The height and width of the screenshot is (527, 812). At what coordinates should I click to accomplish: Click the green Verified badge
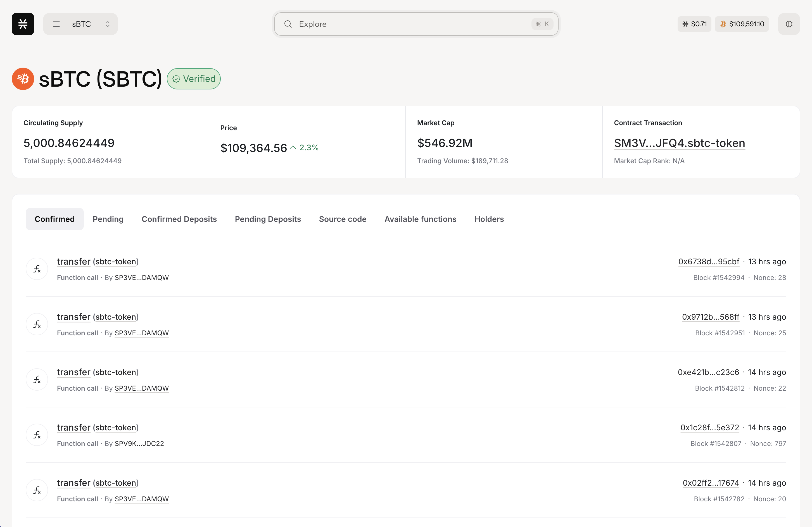tap(193, 79)
